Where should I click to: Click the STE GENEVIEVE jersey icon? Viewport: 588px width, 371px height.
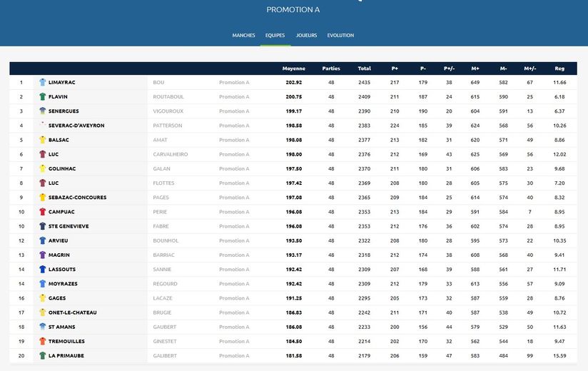(x=43, y=226)
